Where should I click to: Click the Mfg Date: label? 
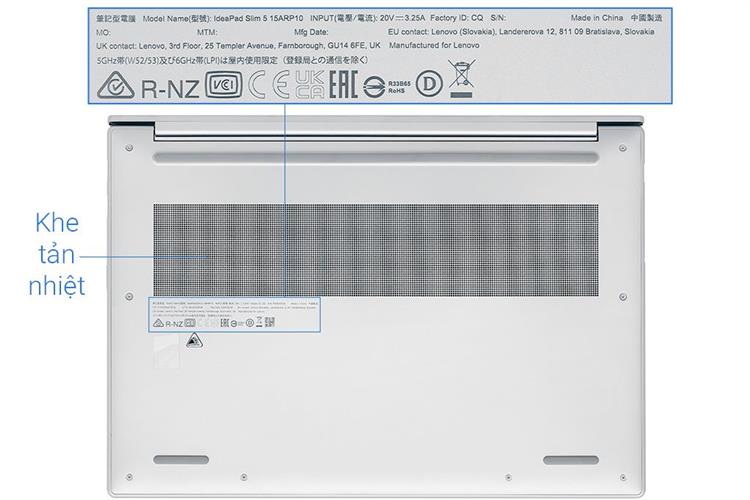click(311, 32)
